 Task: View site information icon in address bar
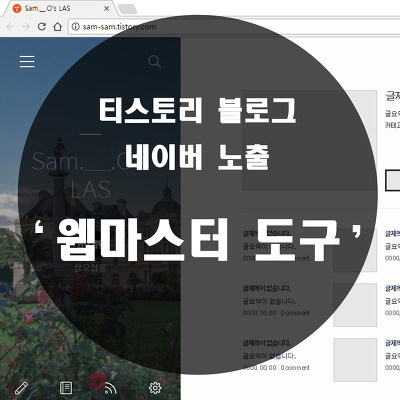click(x=76, y=27)
